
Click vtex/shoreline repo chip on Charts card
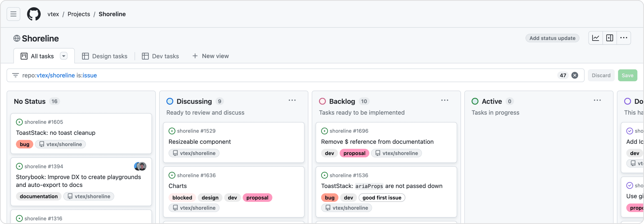click(194, 208)
